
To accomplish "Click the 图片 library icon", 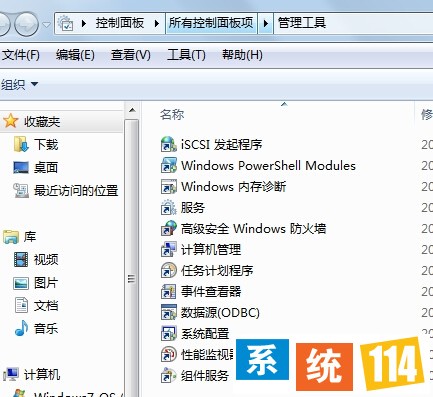I will point(21,283).
